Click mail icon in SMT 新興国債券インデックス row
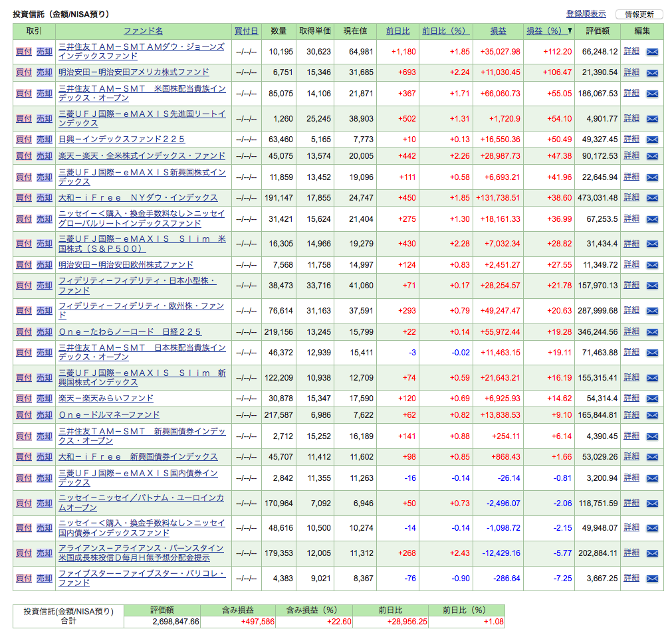Image resolution: width=672 pixels, height=633 pixels. click(x=652, y=436)
